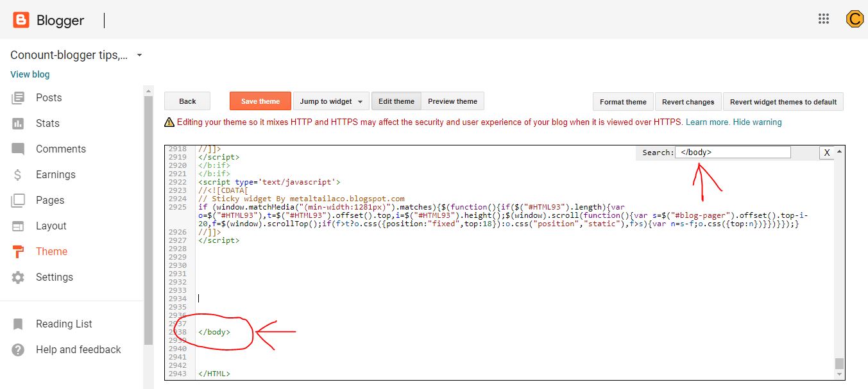868x389 pixels.
Task: Click the Settings gear icon
Action: (x=18, y=277)
